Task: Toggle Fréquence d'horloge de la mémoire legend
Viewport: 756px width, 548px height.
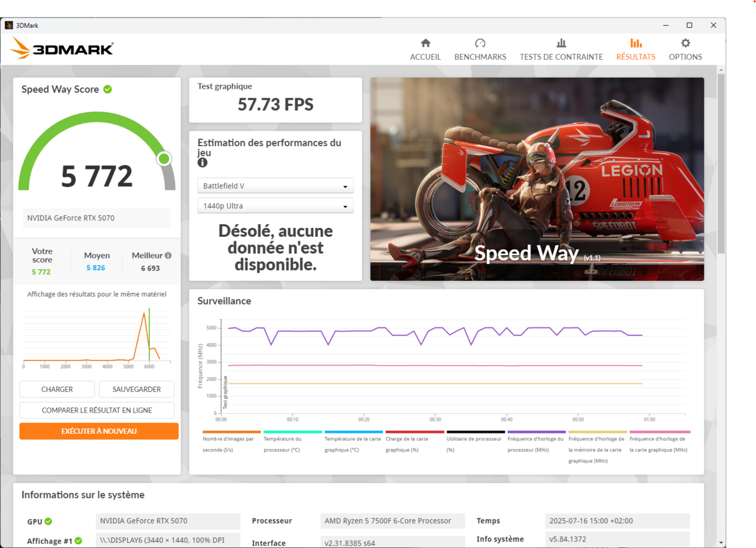Action: (x=597, y=448)
